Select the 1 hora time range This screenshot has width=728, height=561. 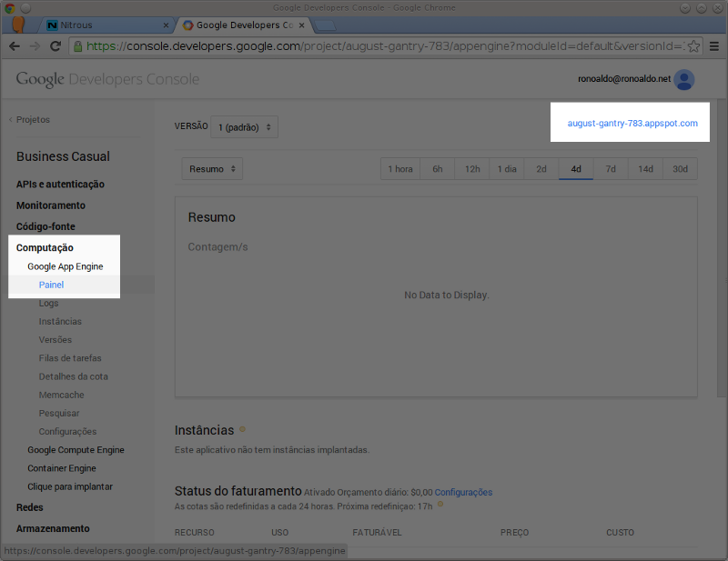coord(400,169)
